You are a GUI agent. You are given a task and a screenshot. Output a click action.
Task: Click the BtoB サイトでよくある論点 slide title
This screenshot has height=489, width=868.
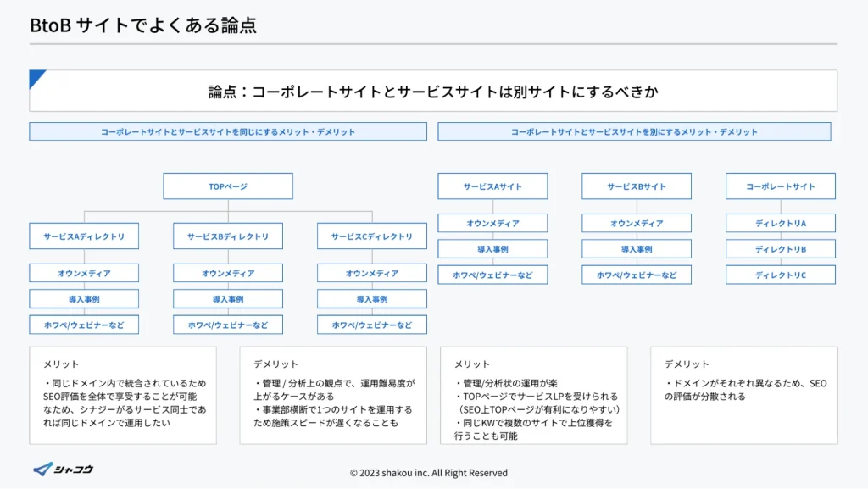click(143, 25)
